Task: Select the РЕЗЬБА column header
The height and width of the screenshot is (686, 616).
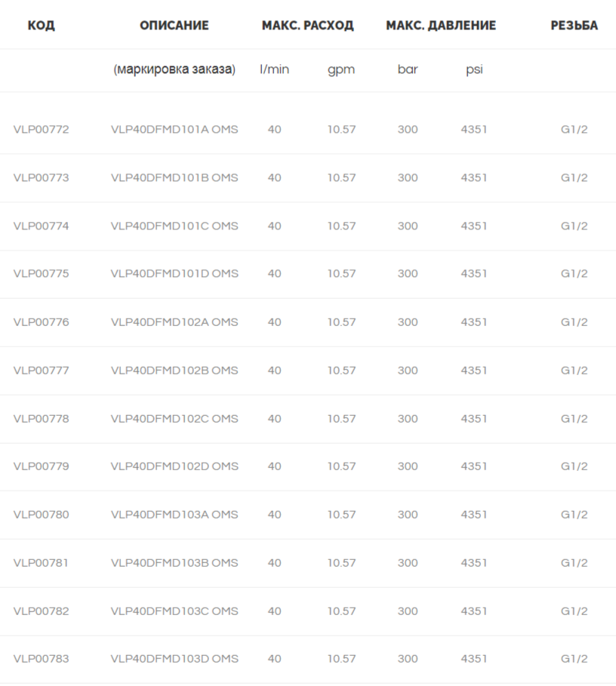Action: click(574, 26)
